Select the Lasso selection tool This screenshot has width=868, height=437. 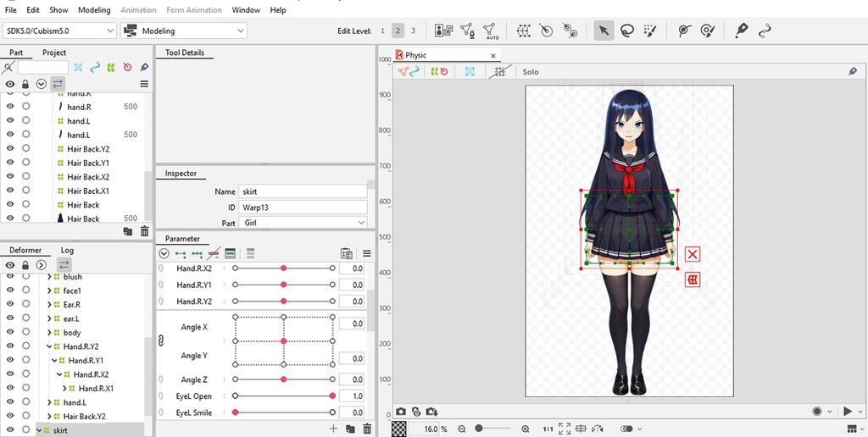[x=626, y=30]
